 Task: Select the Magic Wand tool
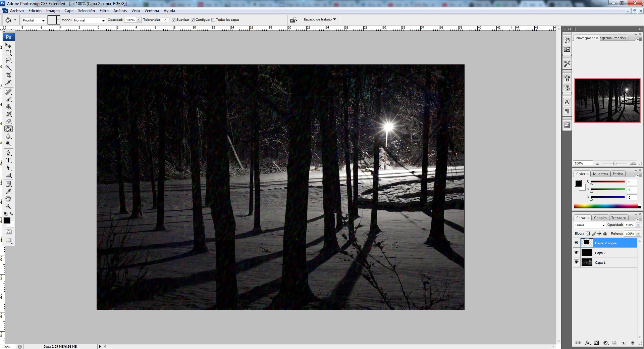(x=9, y=67)
